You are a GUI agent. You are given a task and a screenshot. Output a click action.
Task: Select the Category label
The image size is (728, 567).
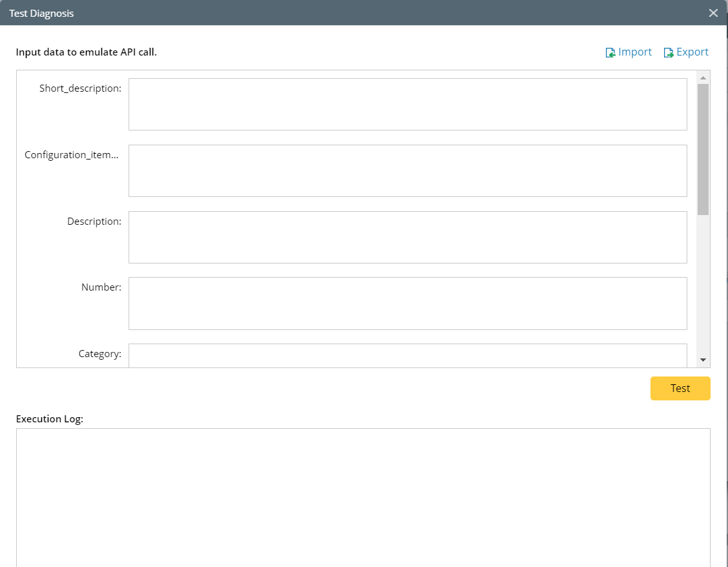click(100, 354)
